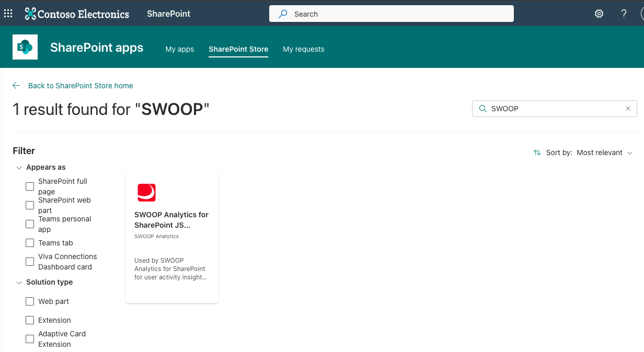This screenshot has height=352, width=644.
Task: Click the SharePoint apps title text
Action: [97, 48]
